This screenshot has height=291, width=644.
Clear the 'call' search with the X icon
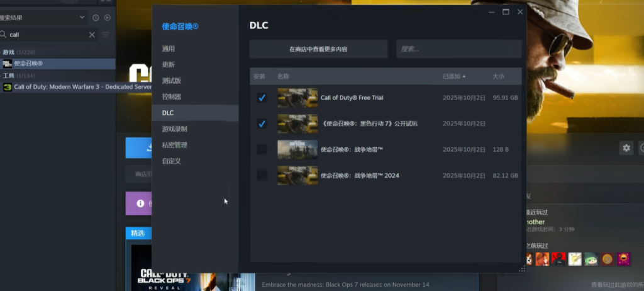point(92,35)
